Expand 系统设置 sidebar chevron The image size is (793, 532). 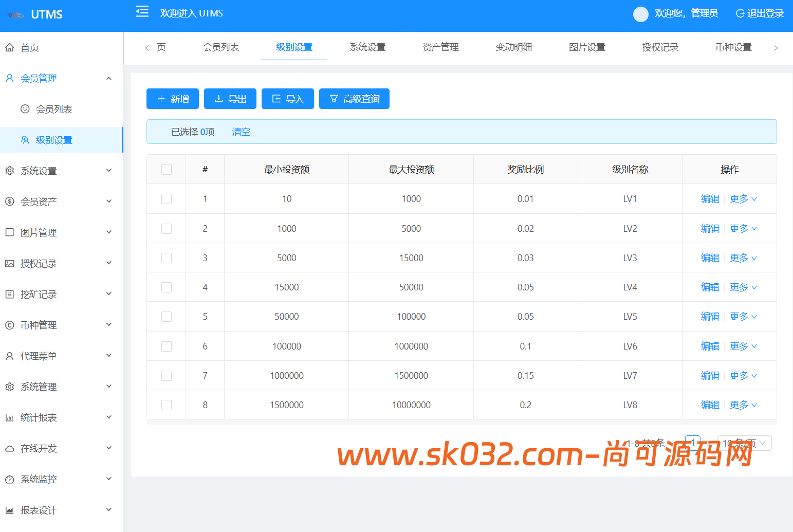click(109, 171)
